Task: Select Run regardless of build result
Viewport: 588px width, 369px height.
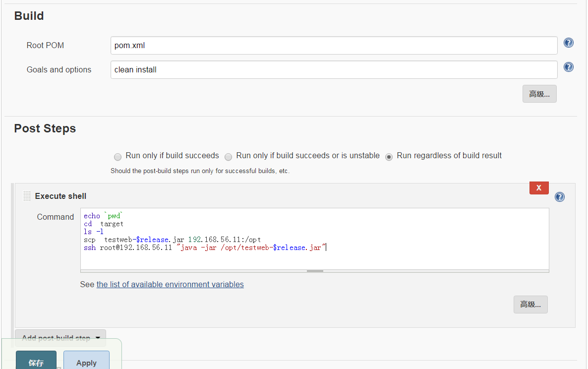Action: 389,157
